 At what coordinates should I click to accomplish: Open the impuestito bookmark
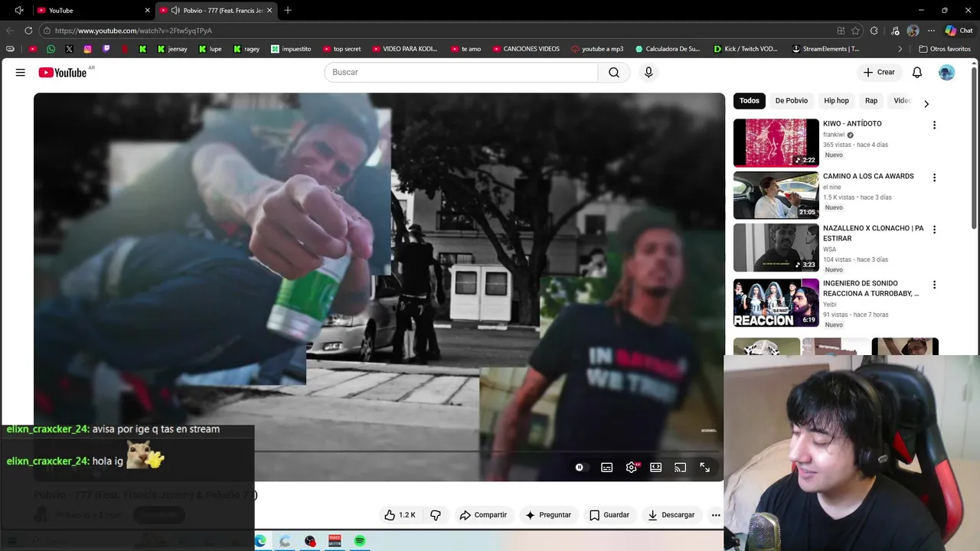[x=291, y=49]
